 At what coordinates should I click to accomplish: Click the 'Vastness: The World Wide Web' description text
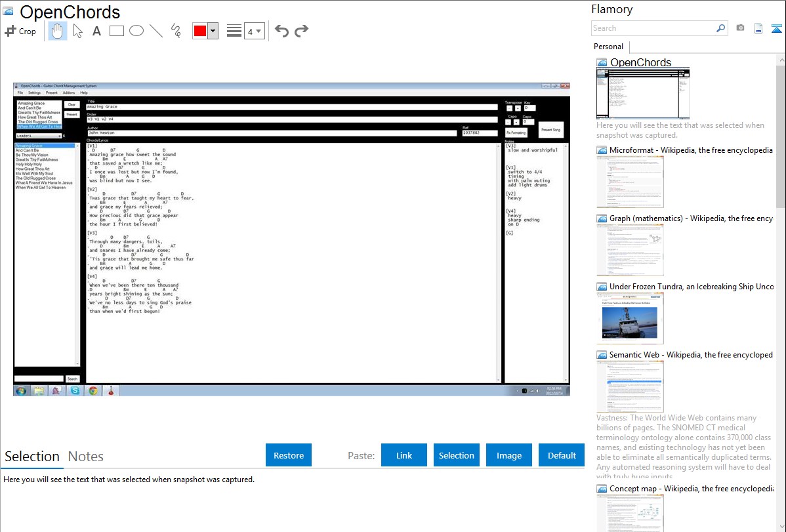(684, 447)
